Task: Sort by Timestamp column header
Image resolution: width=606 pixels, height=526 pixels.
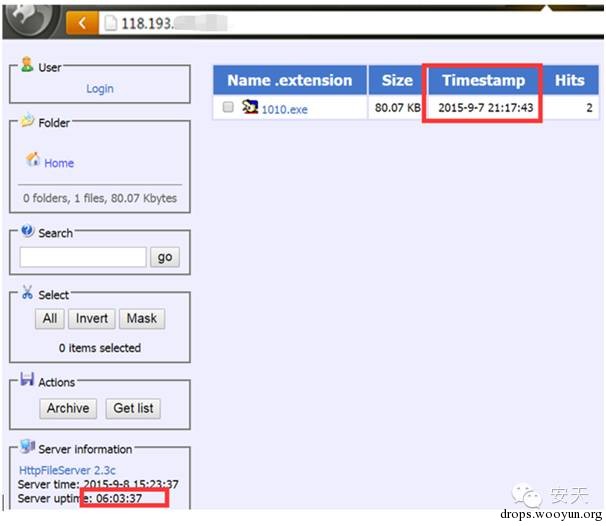Action: (484, 81)
